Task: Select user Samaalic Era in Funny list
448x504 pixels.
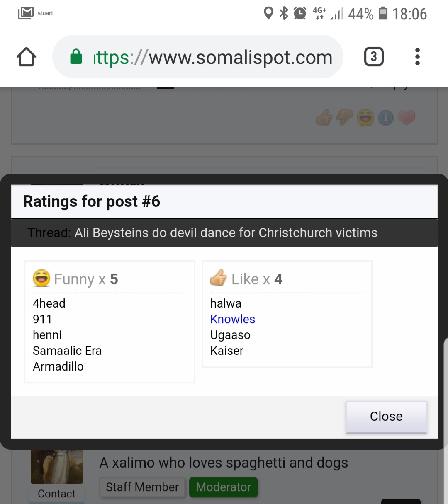Action: coord(67,351)
